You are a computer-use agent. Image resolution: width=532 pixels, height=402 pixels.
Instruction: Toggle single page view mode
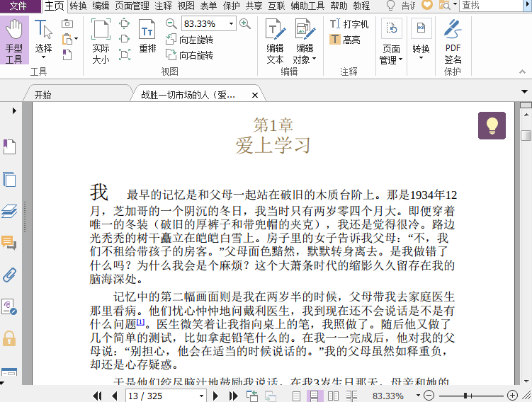pos(296,396)
